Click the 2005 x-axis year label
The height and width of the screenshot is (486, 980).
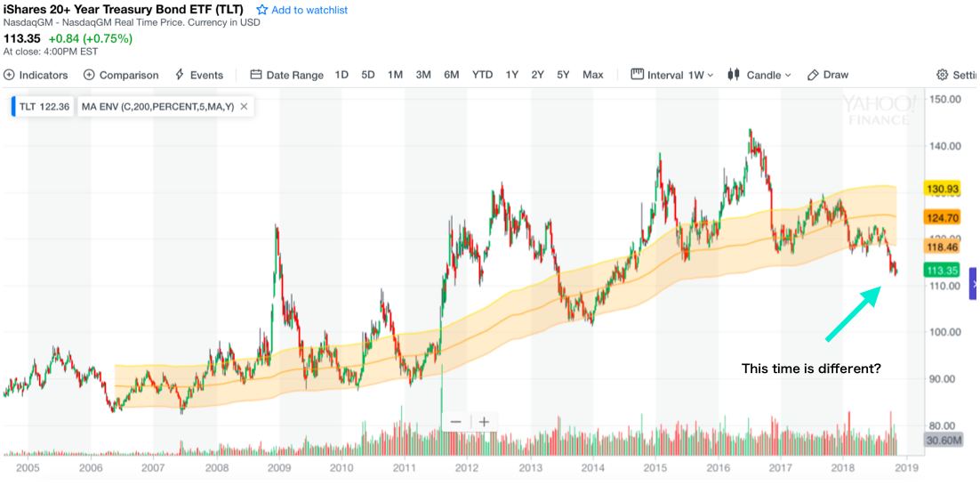[x=28, y=466]
